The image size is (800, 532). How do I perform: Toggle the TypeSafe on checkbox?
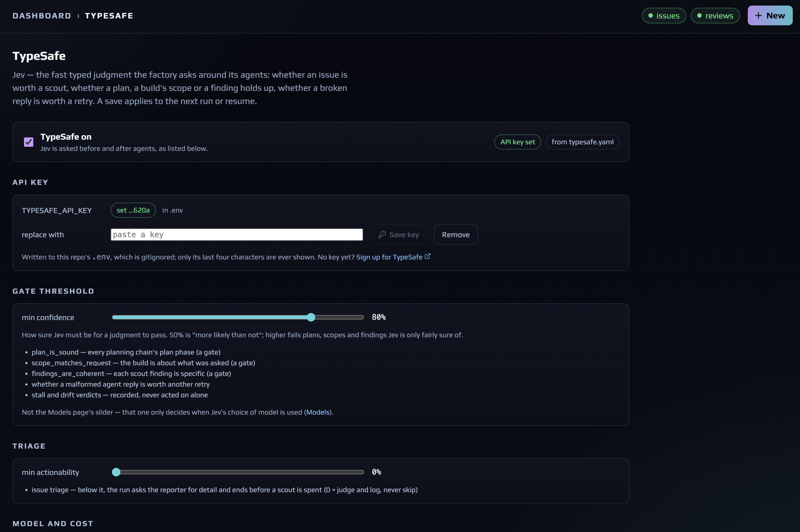pyautogui.click(x=29, y=142)
